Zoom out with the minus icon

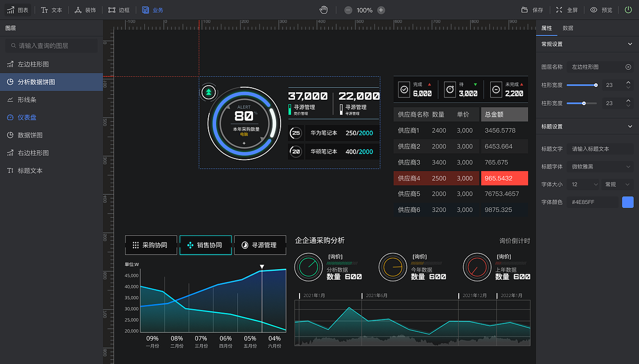(x=348, y=10)
